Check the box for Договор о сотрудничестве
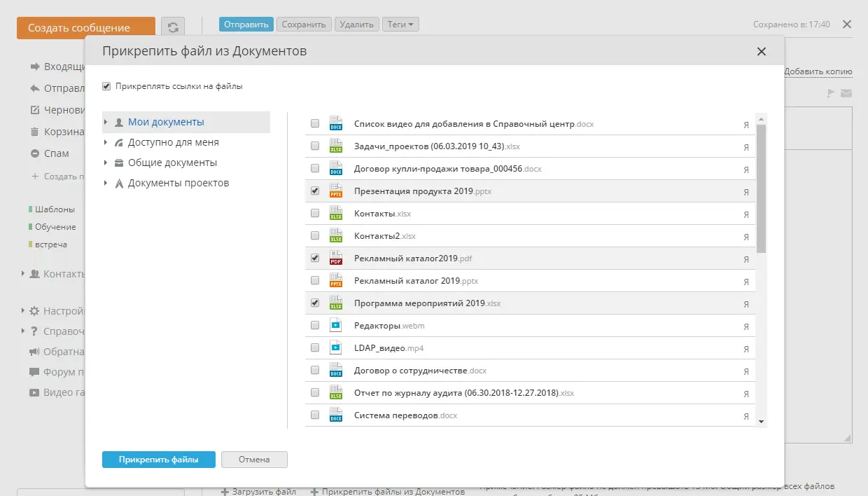 pyautogui.click(x=315, y=371)
